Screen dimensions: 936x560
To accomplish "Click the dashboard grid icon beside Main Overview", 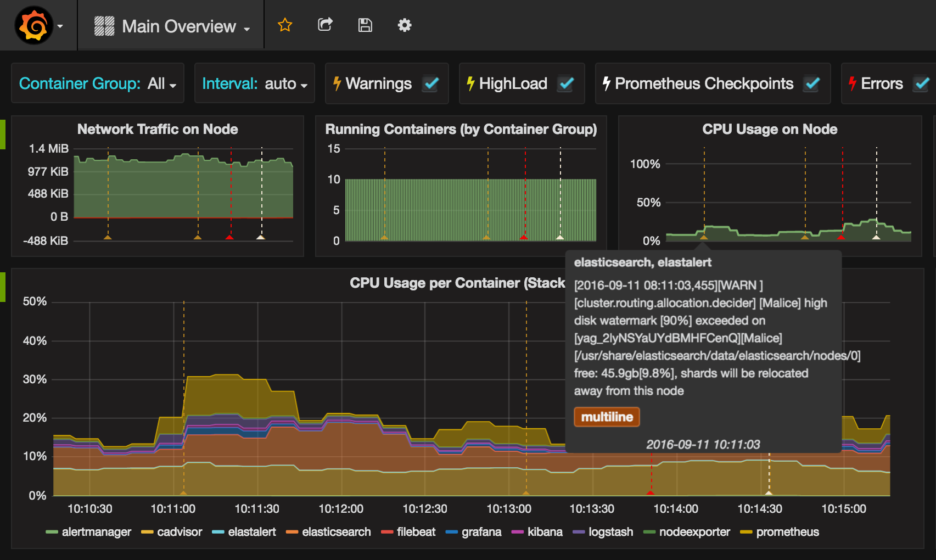I will (x=104, y=26).
